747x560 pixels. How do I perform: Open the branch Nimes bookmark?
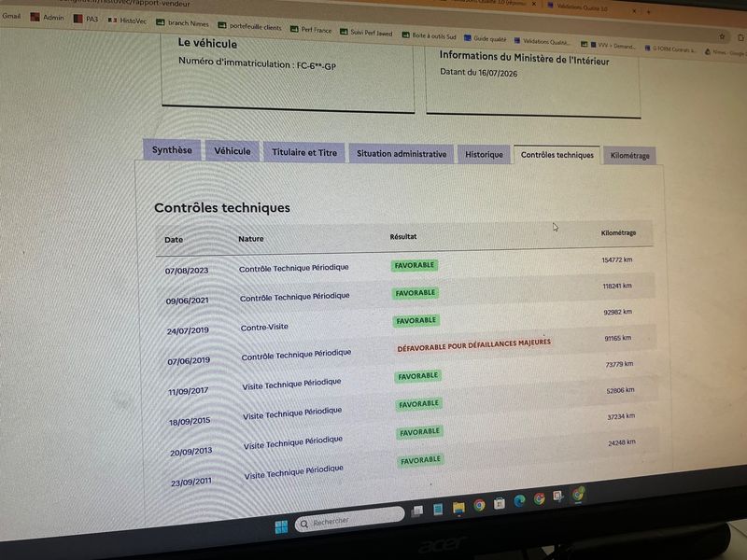[x=182, y=22]
